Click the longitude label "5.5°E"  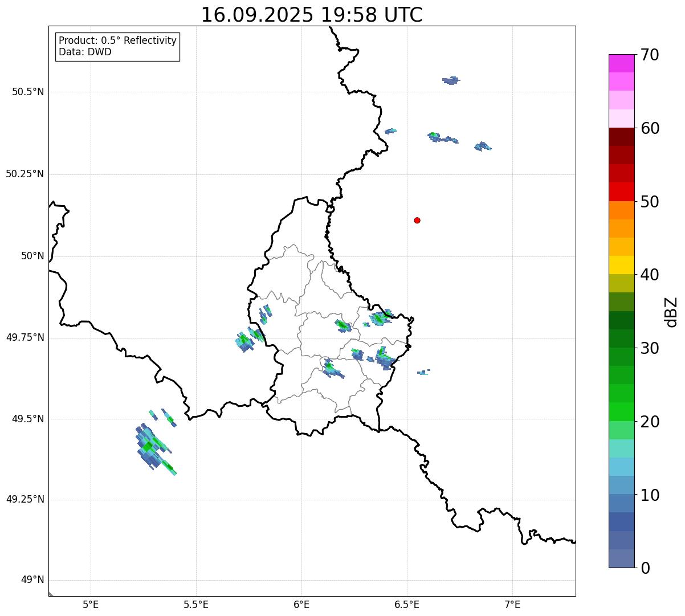click(x=197, y=604)
